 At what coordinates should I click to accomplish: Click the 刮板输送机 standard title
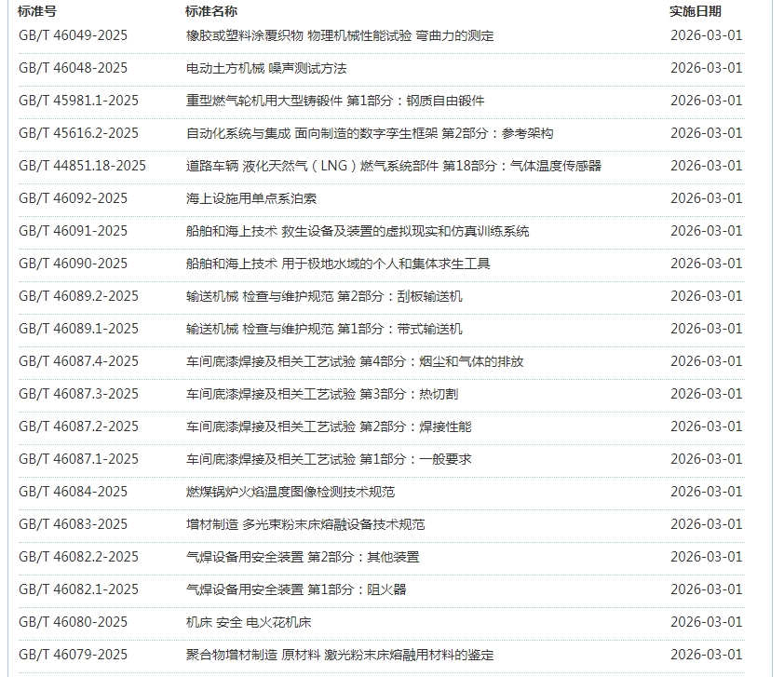tap(323, 296)
